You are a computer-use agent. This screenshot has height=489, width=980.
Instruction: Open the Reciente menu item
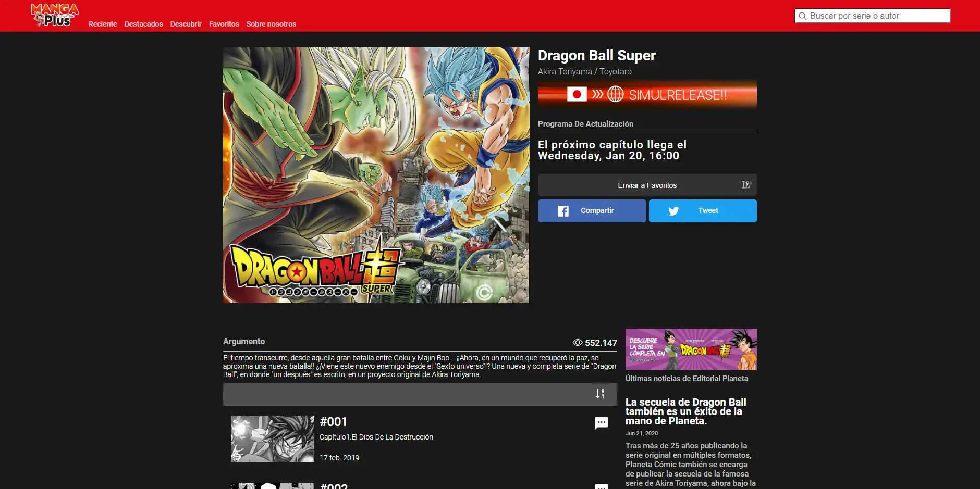pos(103,24)
